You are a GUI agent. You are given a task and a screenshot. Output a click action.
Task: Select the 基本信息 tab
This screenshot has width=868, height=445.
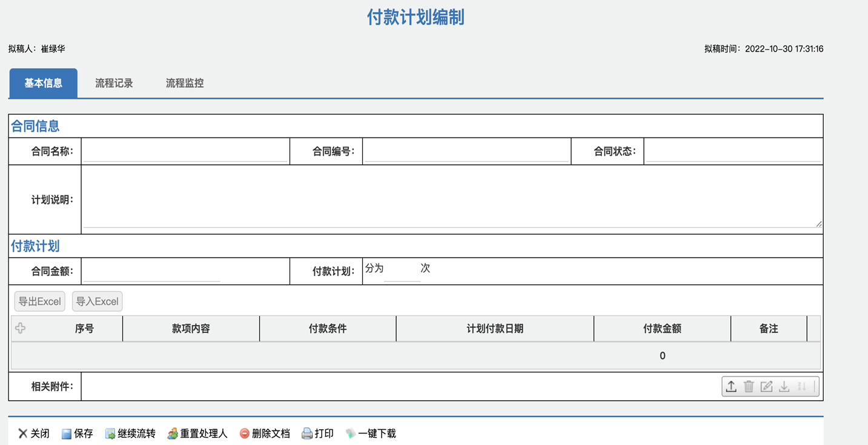coord(43,84)
